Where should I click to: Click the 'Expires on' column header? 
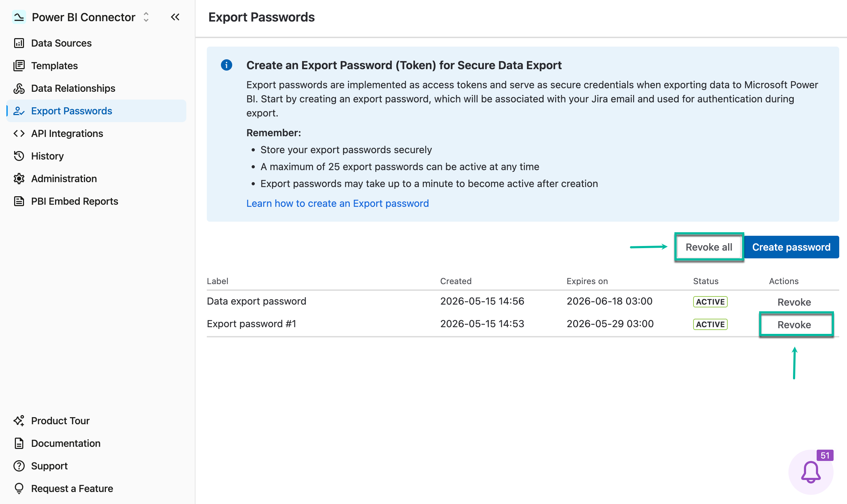[x=587, y=281]
